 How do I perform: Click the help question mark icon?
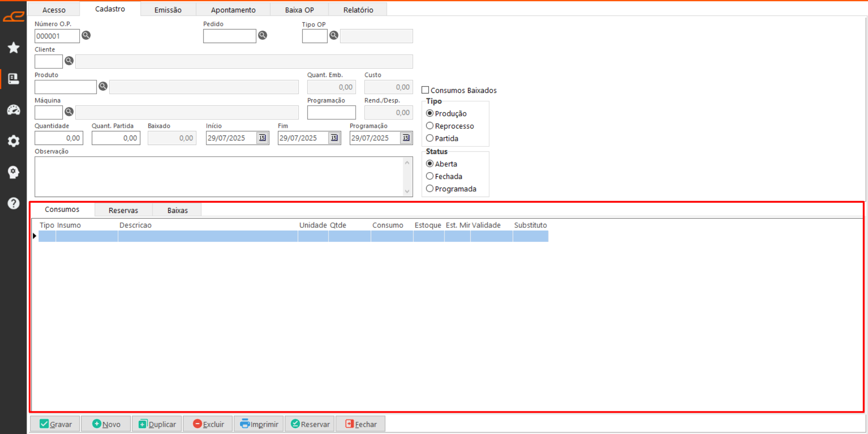14,203
